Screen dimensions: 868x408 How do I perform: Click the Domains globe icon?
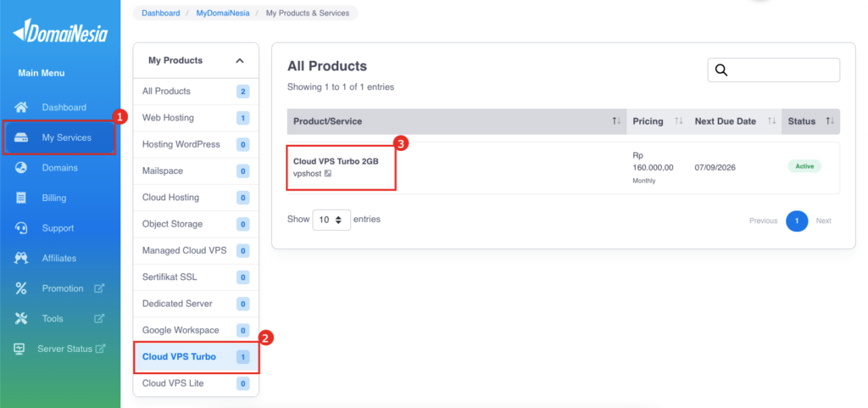[x=21, y=168]
